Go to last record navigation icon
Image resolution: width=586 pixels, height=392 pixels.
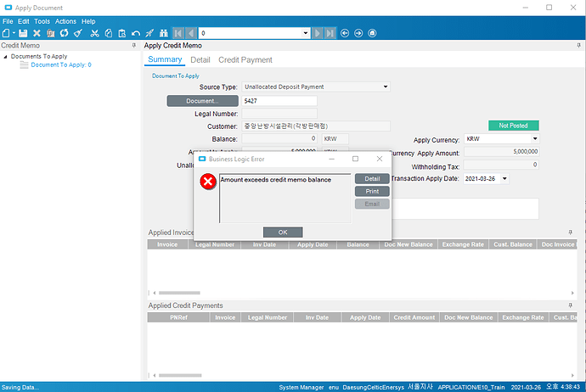(330, 33)
